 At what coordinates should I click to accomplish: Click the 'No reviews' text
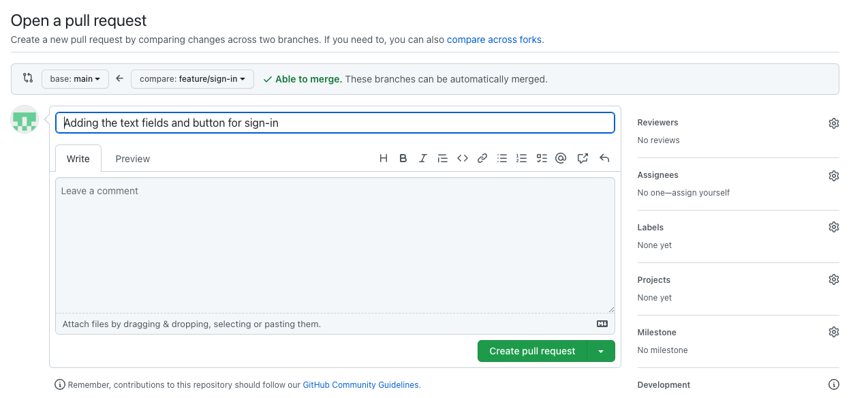click(659, 140)
